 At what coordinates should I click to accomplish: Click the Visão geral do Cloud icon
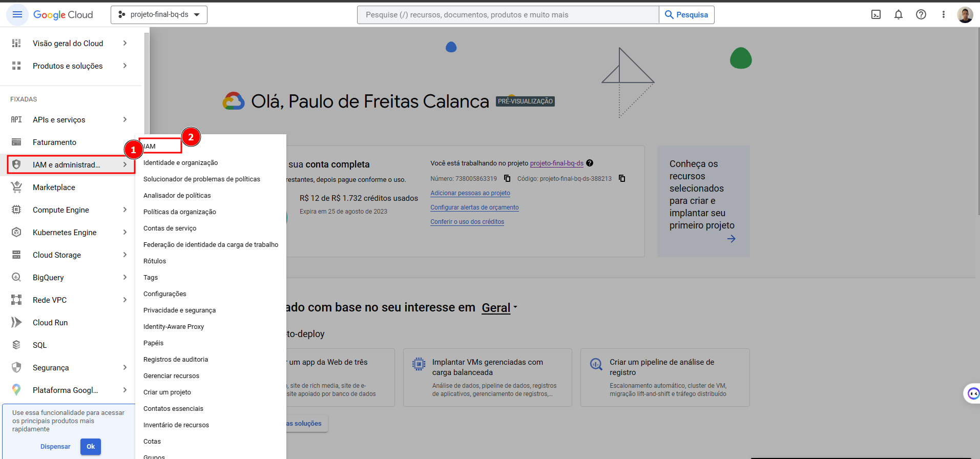[x=16, y=43]
